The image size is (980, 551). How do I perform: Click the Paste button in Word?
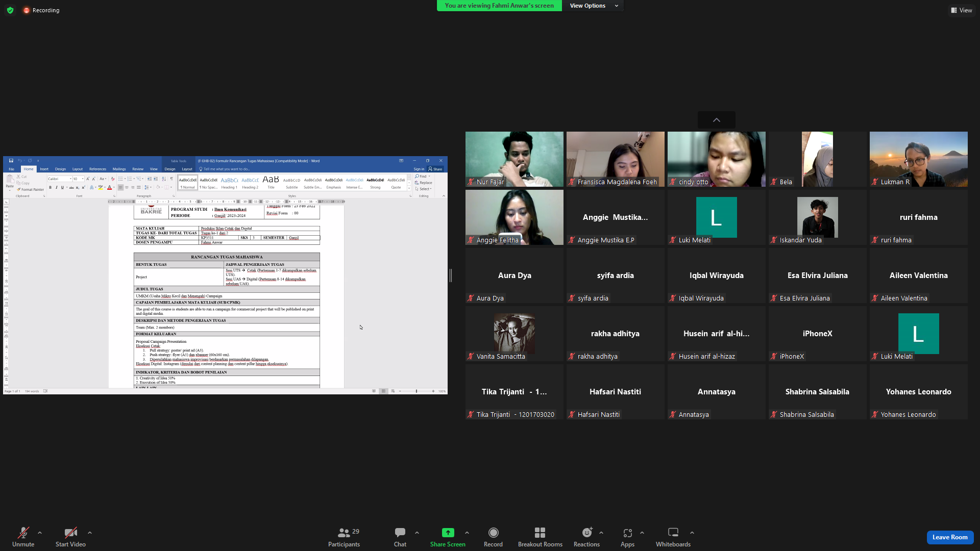tap(10, 182)
